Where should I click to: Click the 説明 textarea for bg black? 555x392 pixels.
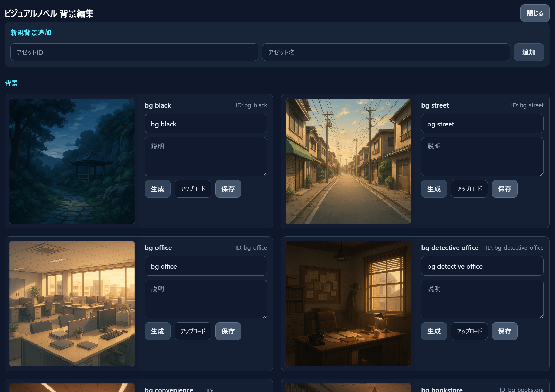(206, 157)
